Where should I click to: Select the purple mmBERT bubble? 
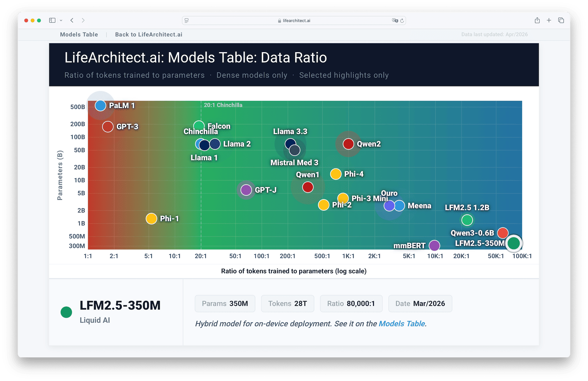click(434, 245)
